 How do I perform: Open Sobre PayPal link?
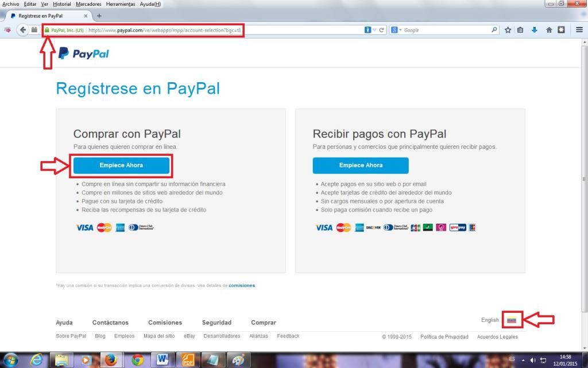click(x=71, y=336)
